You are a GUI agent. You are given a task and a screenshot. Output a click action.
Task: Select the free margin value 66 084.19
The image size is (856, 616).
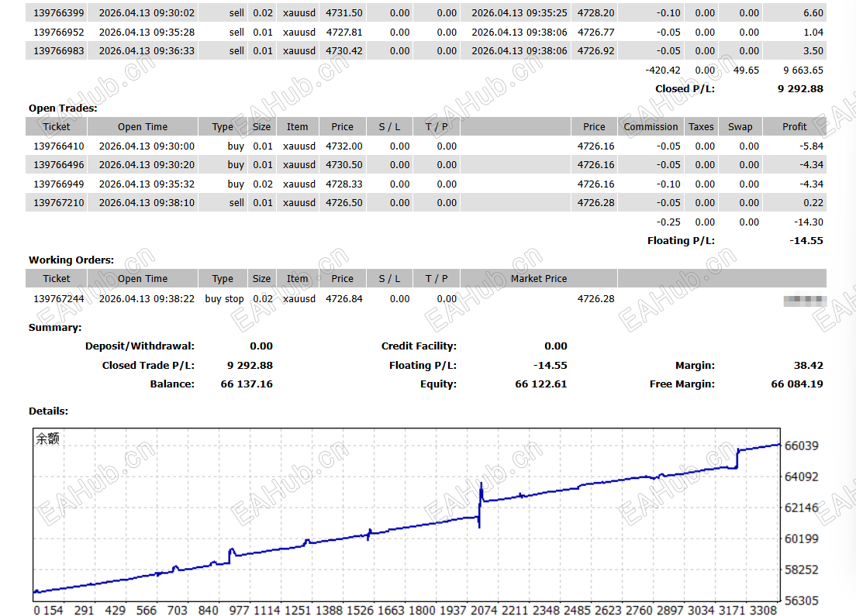click(797, 384)
